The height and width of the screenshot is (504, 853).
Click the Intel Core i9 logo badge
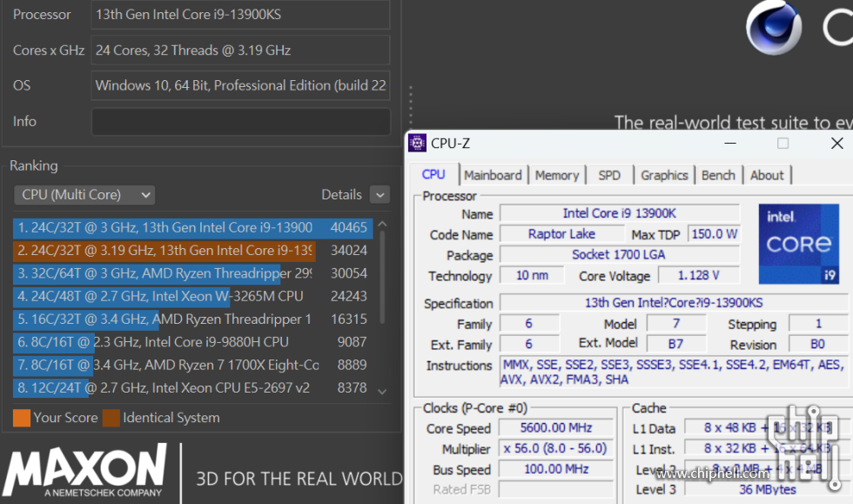click(x=799, y=244)
